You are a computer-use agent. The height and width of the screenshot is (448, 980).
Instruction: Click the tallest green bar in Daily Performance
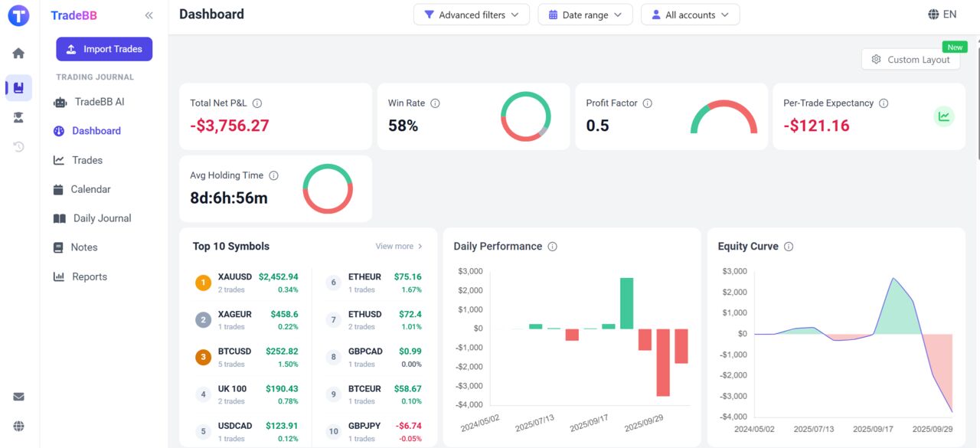(x=626, y=303)
